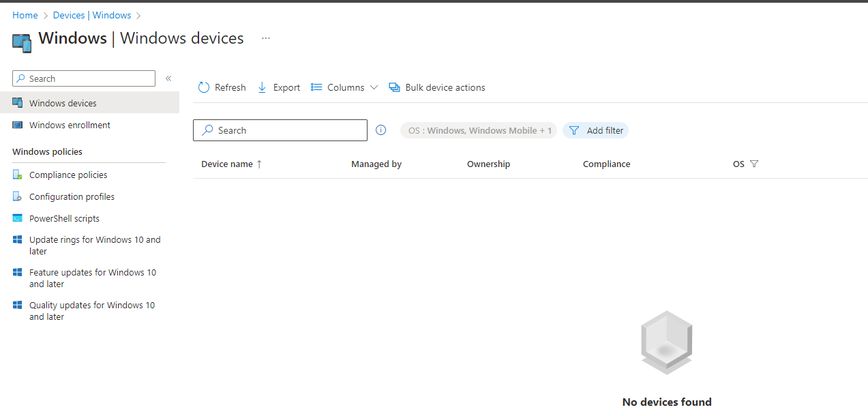The image size is (868, 416).
Task: Click the Compliance policies icon in sidebar
Action: [17, 175]
